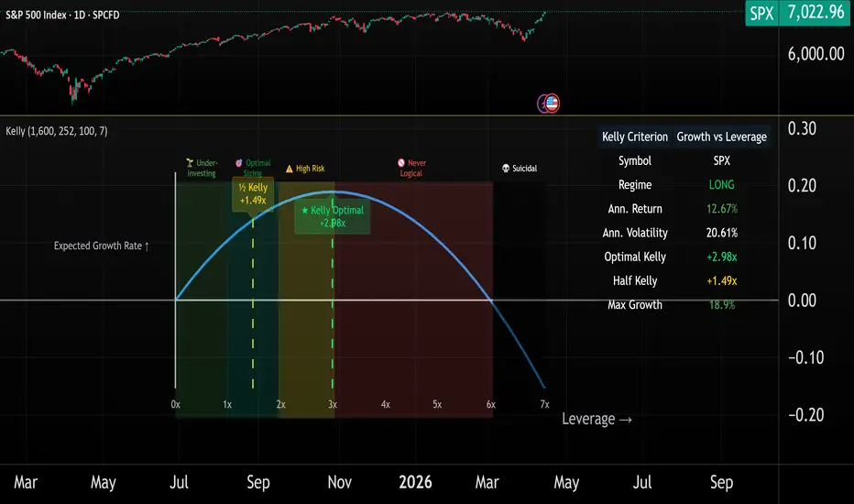854x504 pixels.
Task: Click the Expected Growth Rate axis label
Action: click(x=102, y=246)
